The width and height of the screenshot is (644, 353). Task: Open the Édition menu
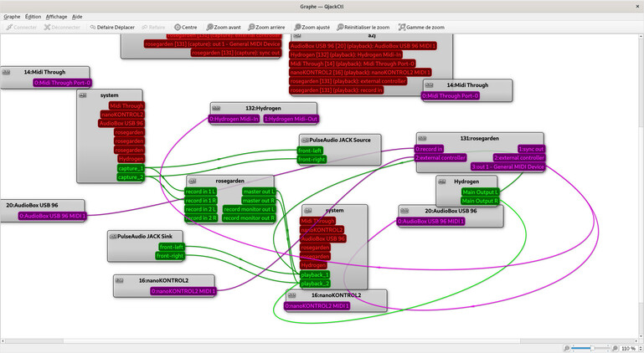[x=33, y=17]
